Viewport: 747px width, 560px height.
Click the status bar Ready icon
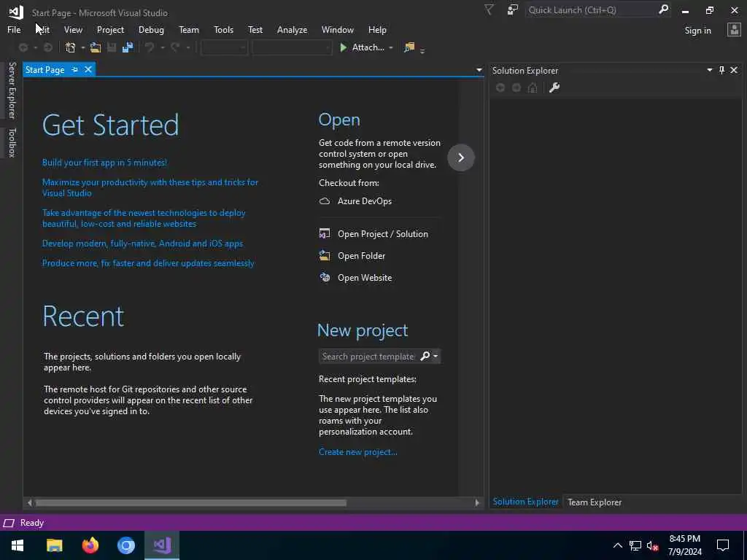[x=9, y=523]
